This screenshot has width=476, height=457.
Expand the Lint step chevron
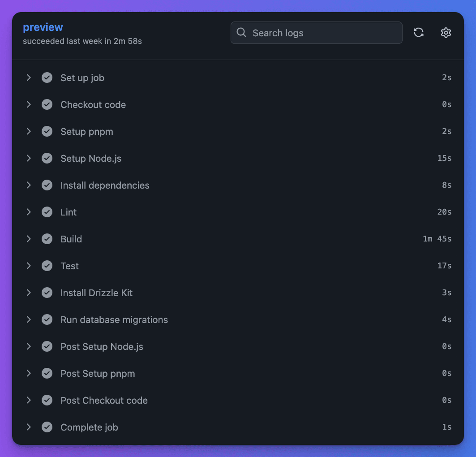click(x=29, y=212)
